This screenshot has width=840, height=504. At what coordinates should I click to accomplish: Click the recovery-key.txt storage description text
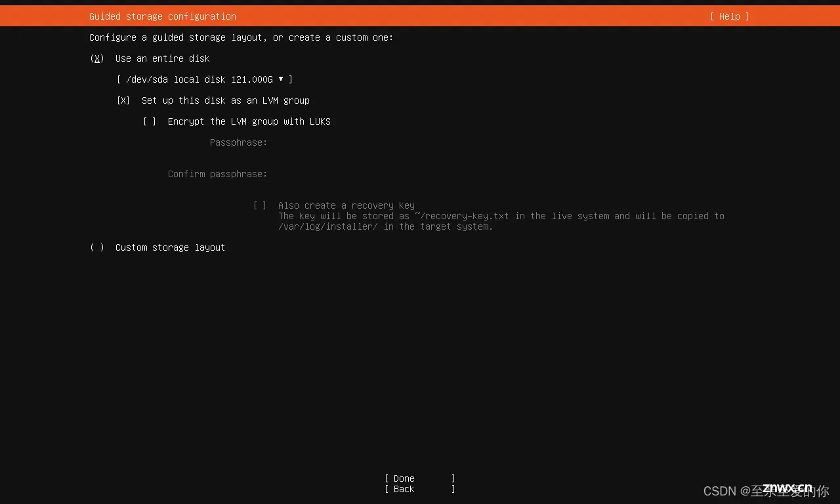[x=501, y=221]
